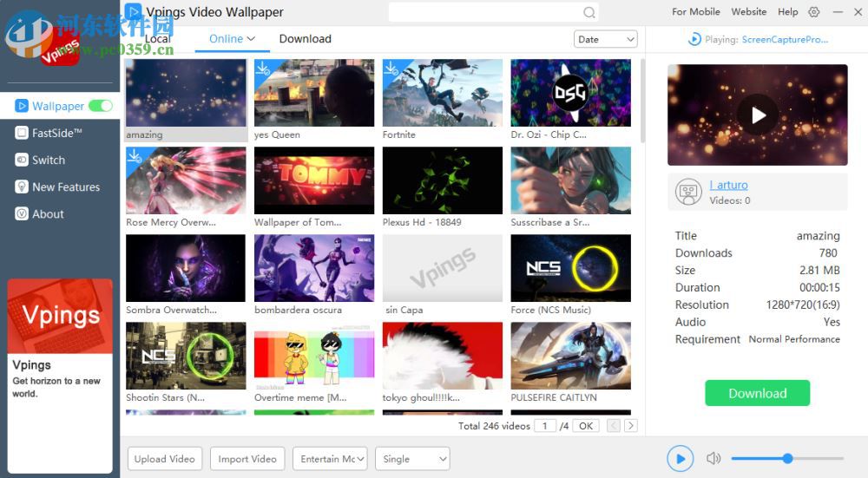This screenshot has width=868, height=478.
Task: Open the For Mobile menu
Action: (696, 11)
